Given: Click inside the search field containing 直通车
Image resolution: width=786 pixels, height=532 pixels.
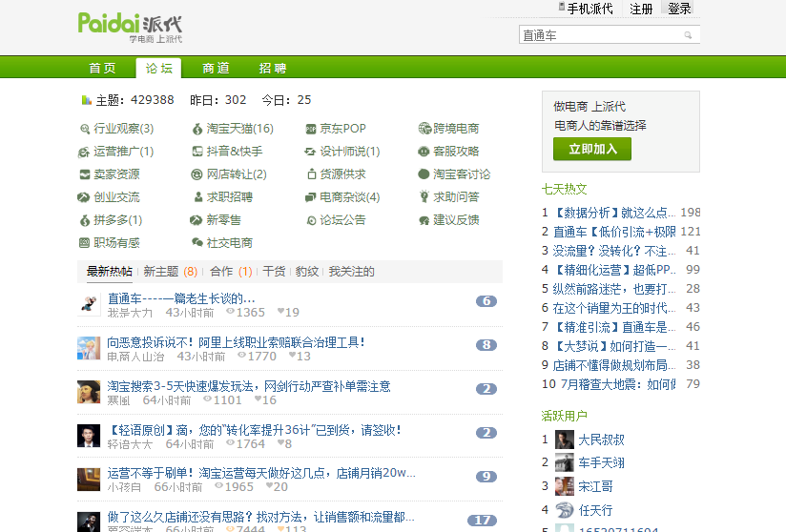Looking at the screenshot, I should [x=599, y=35].
